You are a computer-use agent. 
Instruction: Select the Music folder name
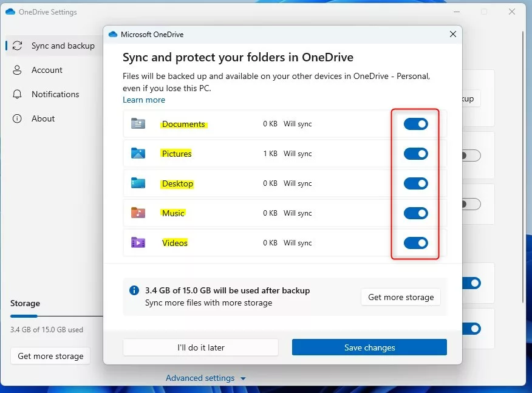pos(173,213)
